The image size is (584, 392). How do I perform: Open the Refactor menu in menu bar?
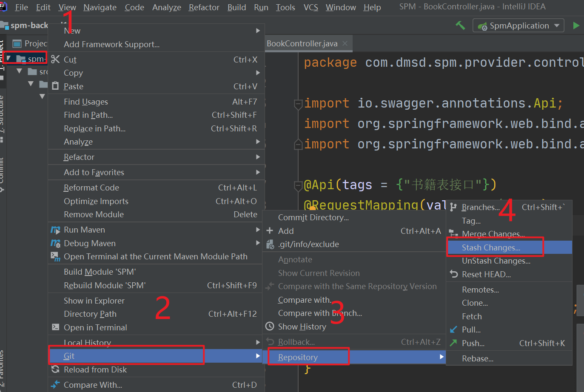pyautogui.click(x=204, y=7)
